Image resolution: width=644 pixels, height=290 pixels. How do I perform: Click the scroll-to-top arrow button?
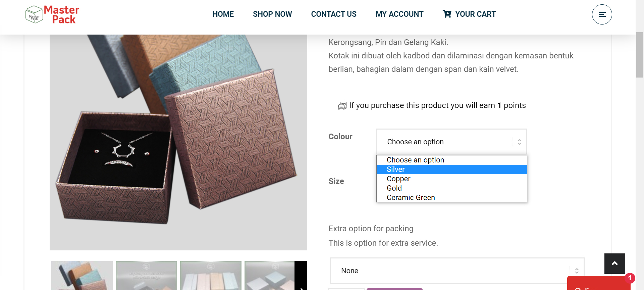(614, 264)
